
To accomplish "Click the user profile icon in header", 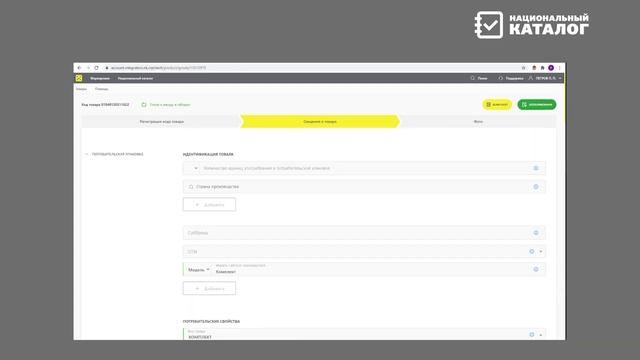I will [531, 78].
